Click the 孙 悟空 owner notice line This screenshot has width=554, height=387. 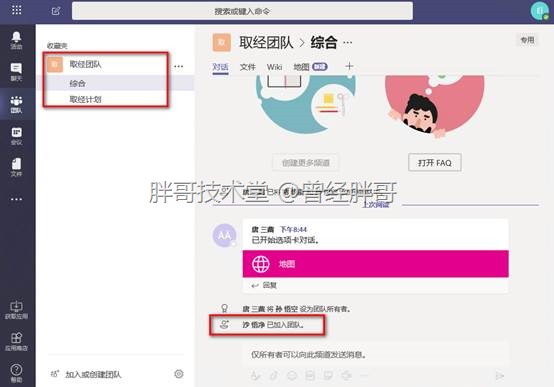tap(297, 309)
